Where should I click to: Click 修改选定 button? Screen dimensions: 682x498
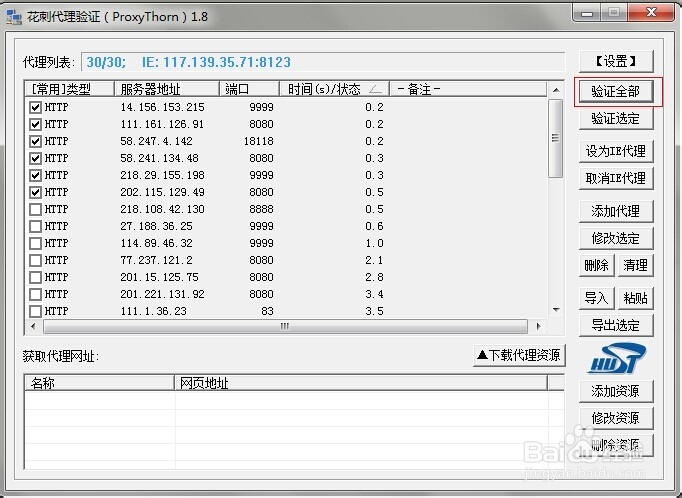click(x=616, y=238)
